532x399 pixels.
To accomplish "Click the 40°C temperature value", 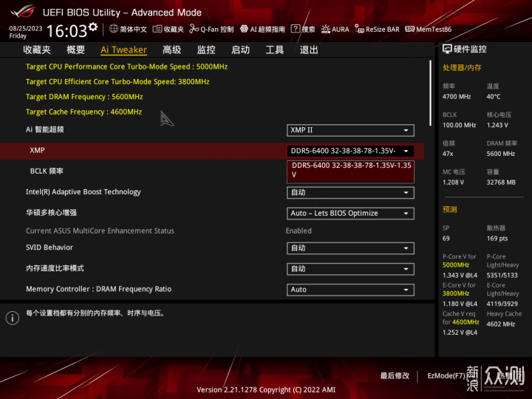I will pos(494,97).
